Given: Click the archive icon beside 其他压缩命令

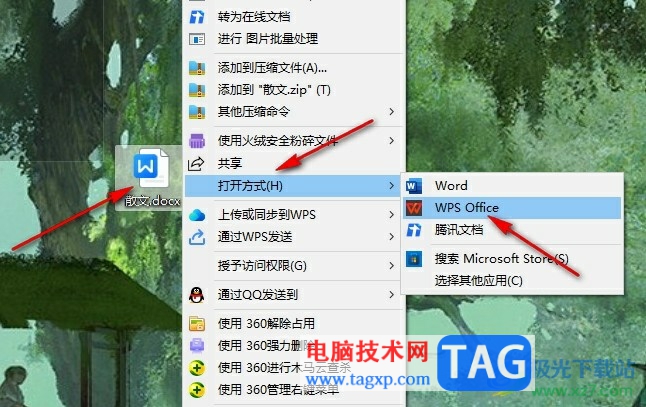Looking at the screenshot, I should pyautogui.click(x=197, y=112).
